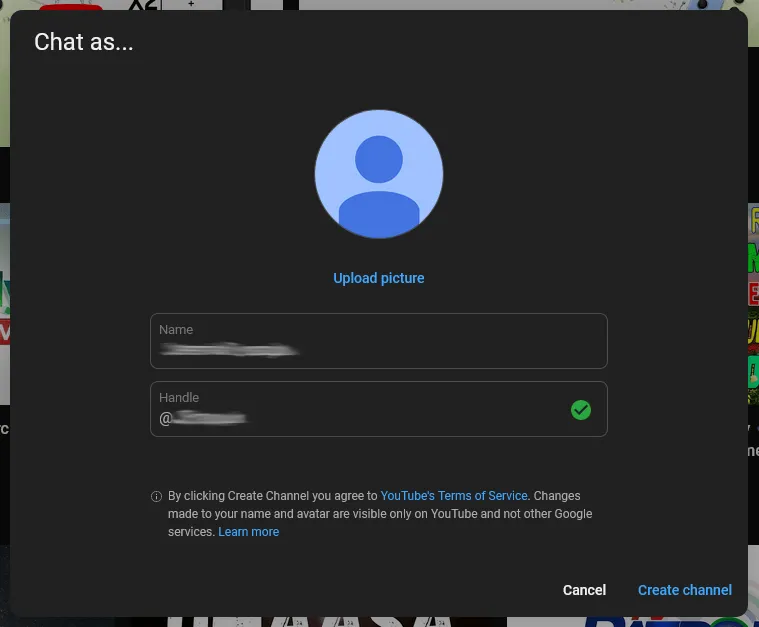Viewport: 759px width, 627px height.
Task: Focus the Handle input field
Action: coord(379,409)
